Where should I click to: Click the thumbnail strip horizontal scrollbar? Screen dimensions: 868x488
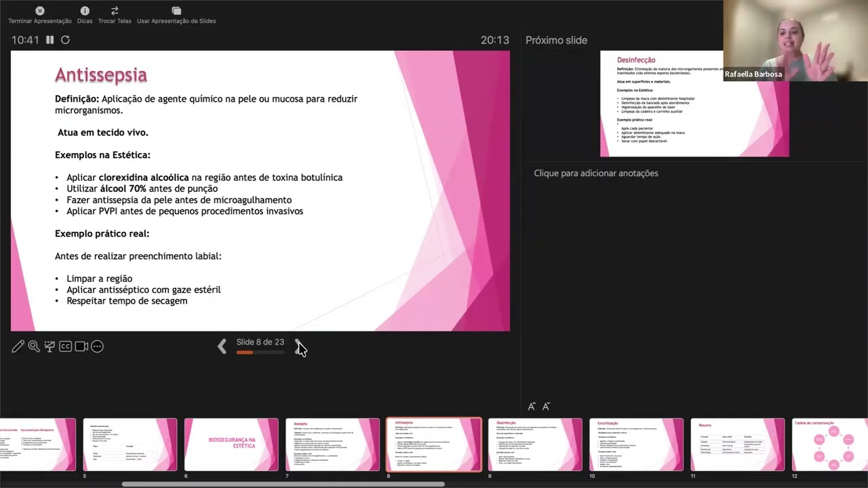(x=283, y=484)
